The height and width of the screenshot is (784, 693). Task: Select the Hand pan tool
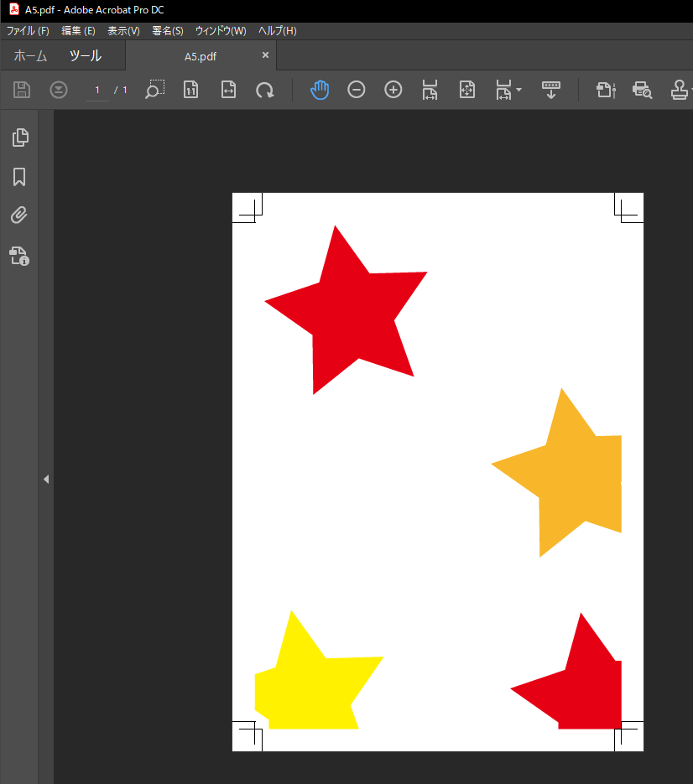coord(320,90)
